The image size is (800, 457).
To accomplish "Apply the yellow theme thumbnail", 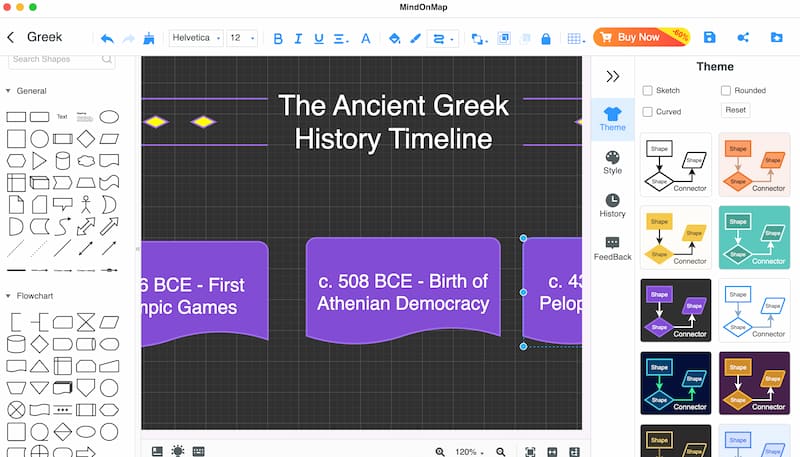I will point(676,238).
